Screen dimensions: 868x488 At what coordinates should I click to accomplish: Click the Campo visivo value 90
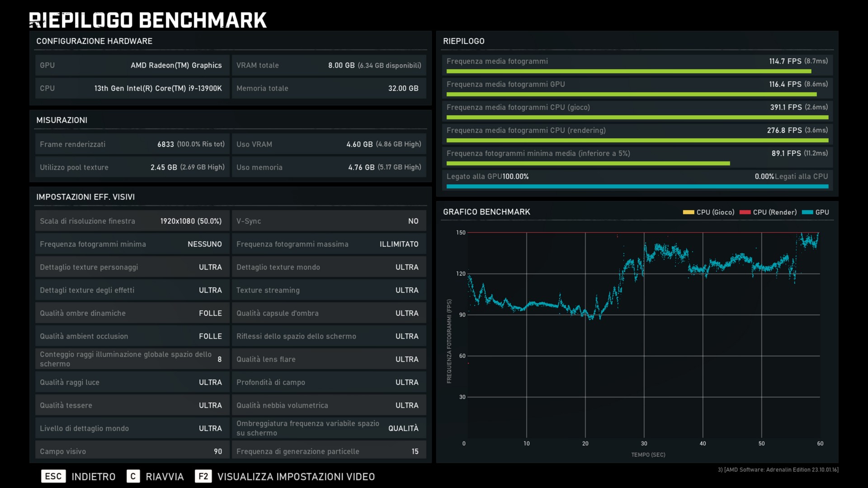[x=218, y=451]
